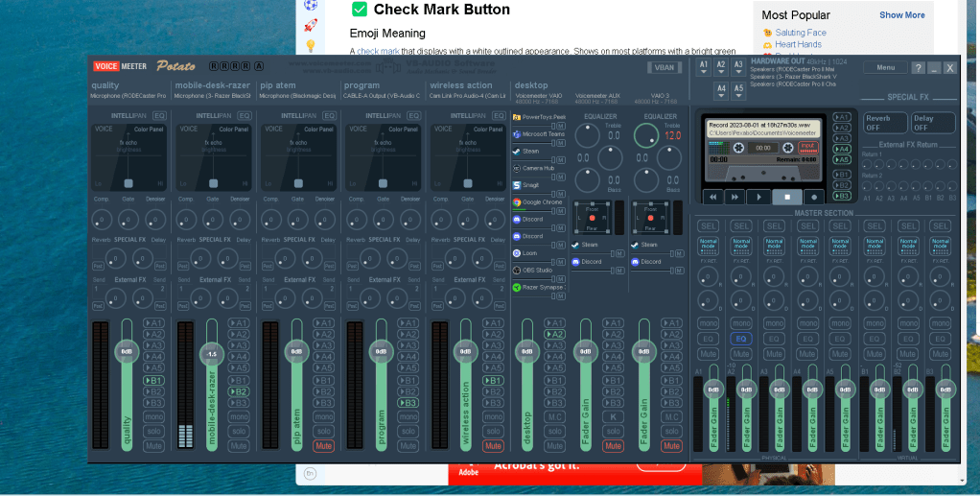Viewport: 980px width, 496px height.
Task: Open the 'Saluting Face' link in browser
Action: tap(801, 33)
